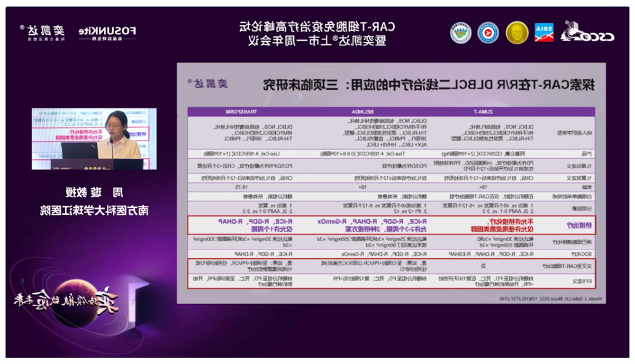Viewport: 635px width, 364px height.
Task: Click the FOSUNKite logo in the header
Action: pyautogui.click(x=108, y=31)
